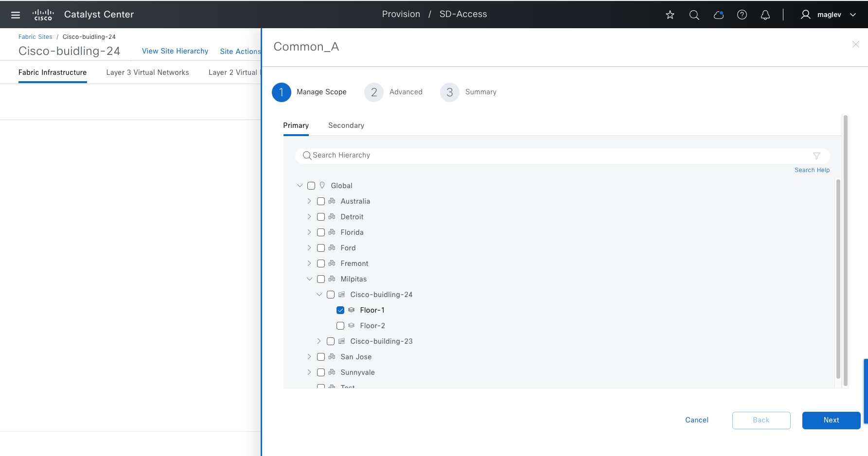Viewport: 868px width, 456px height.
Task: Open notifications via the bell icon
Action: (x=765, y=15)
